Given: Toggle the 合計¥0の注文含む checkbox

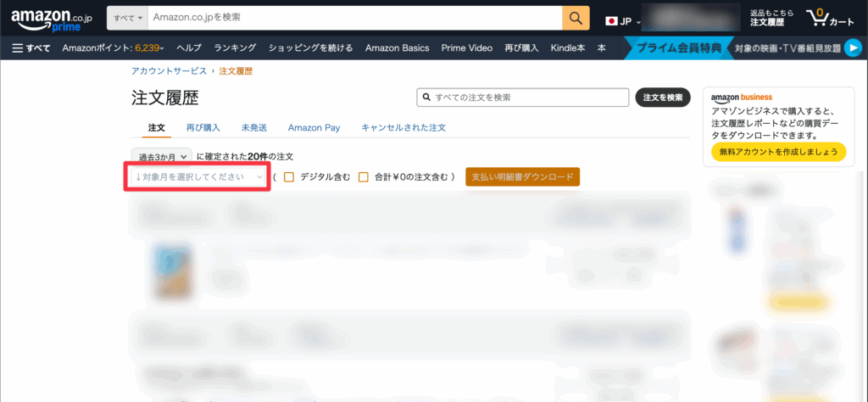Looking at the screenshot, I should [x=363, y=177].
